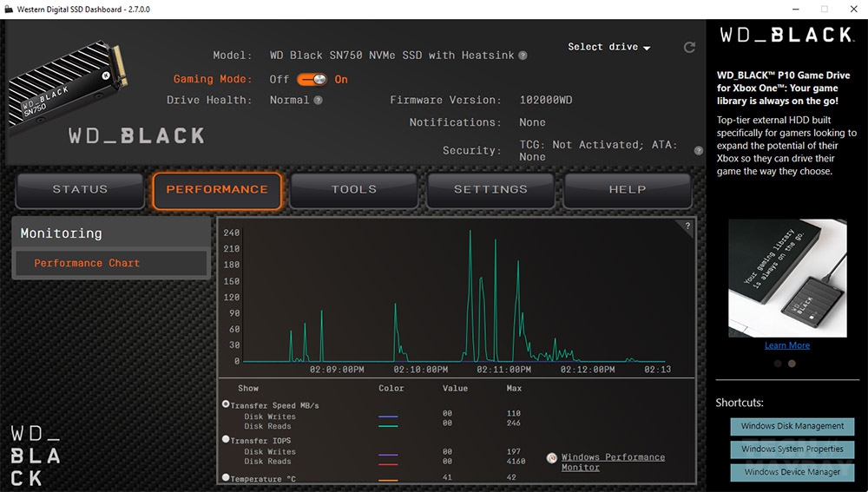The image size is (868, 492).
Task: Open Windows System Properties shortcut
Action: pos(792,449)
